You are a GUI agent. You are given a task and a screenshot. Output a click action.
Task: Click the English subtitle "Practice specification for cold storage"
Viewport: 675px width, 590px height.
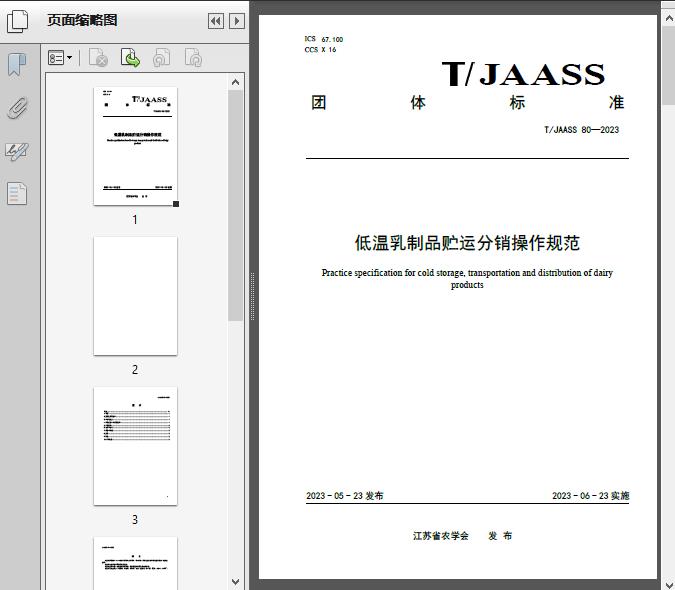point(393,272)
